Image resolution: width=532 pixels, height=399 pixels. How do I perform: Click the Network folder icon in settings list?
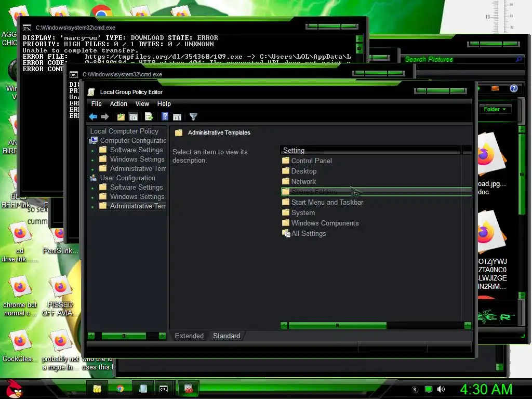click(286, 181)
